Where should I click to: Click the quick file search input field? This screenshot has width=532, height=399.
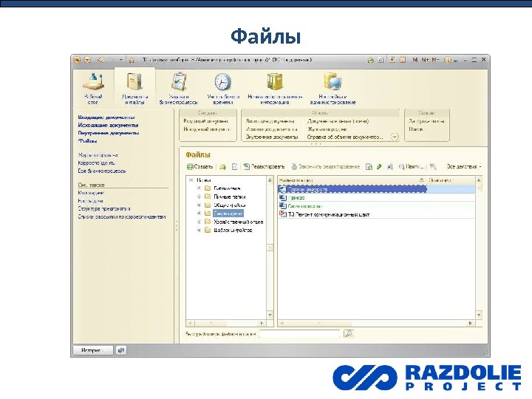point(299,334)
